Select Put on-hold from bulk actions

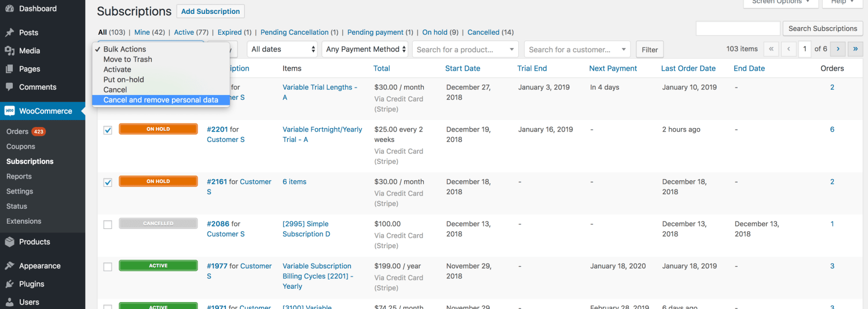123,79
